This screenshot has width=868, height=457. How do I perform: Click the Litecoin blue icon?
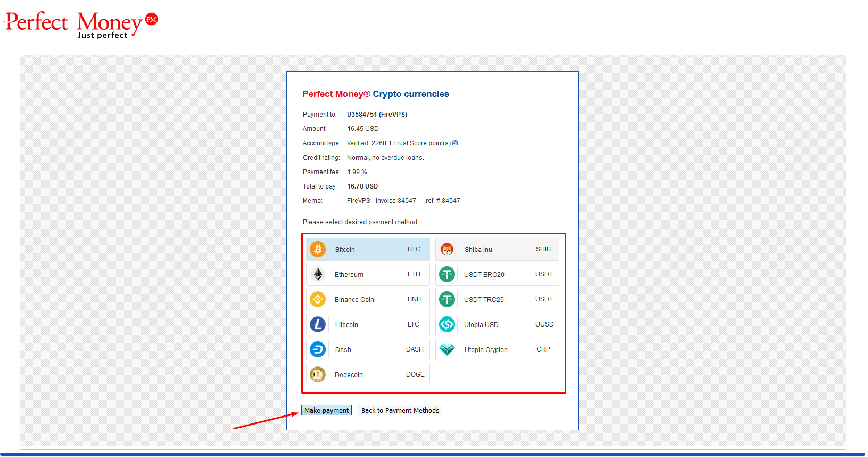click(318, 324)
